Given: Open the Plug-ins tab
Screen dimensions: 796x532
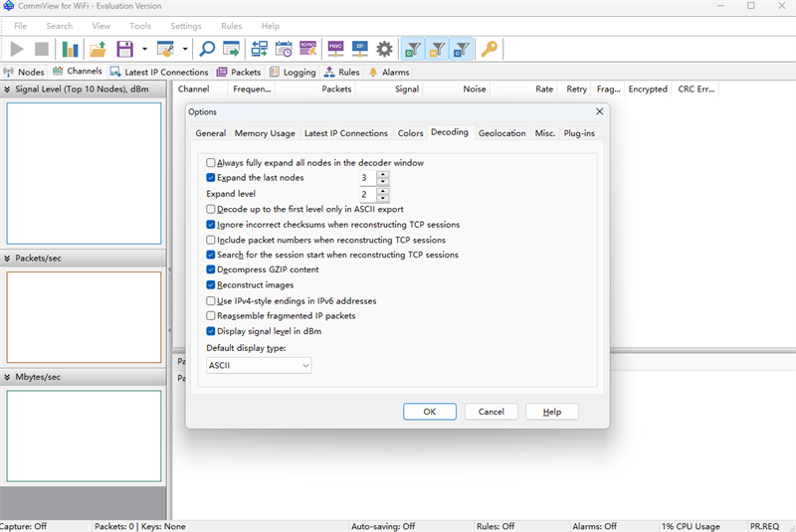Looking at the screenshot, I should 579,133.
